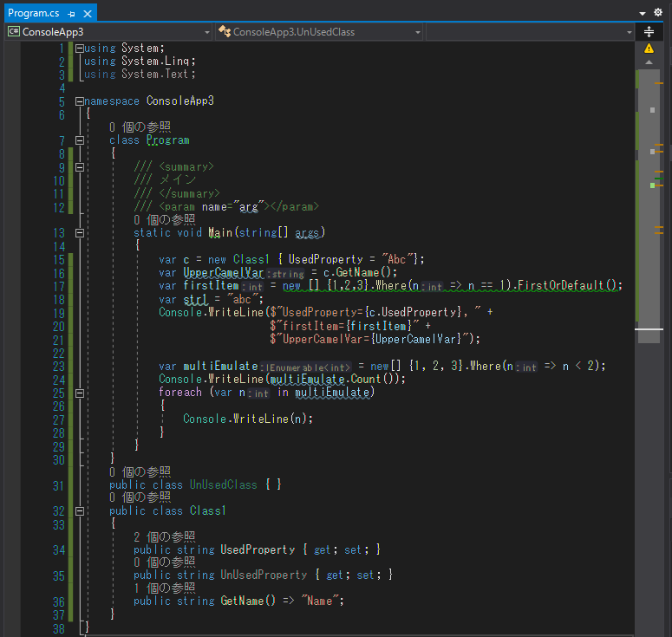Click UnUsedClass in the class declaration
Viewport: 672px width, 637px height.
click(224, 485)
